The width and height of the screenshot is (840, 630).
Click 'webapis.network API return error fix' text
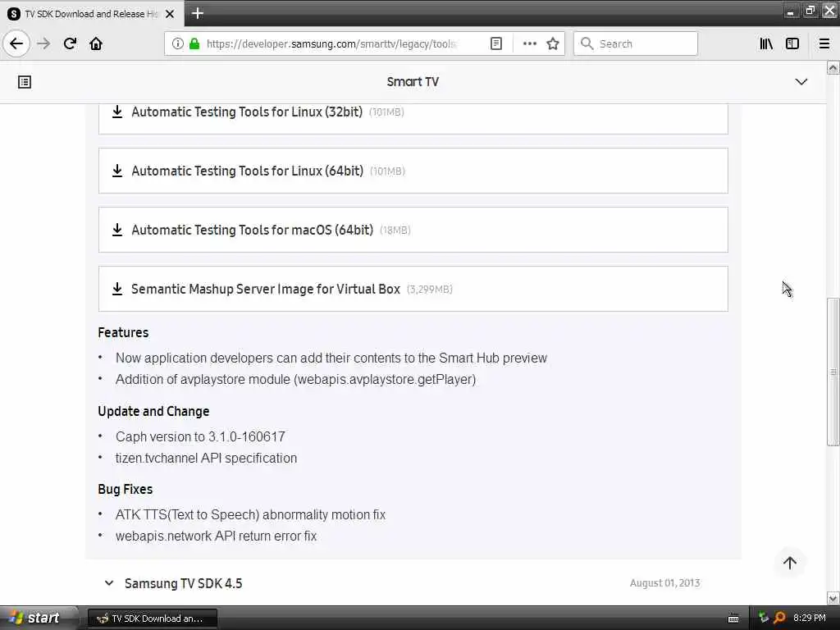coord(216,536)
